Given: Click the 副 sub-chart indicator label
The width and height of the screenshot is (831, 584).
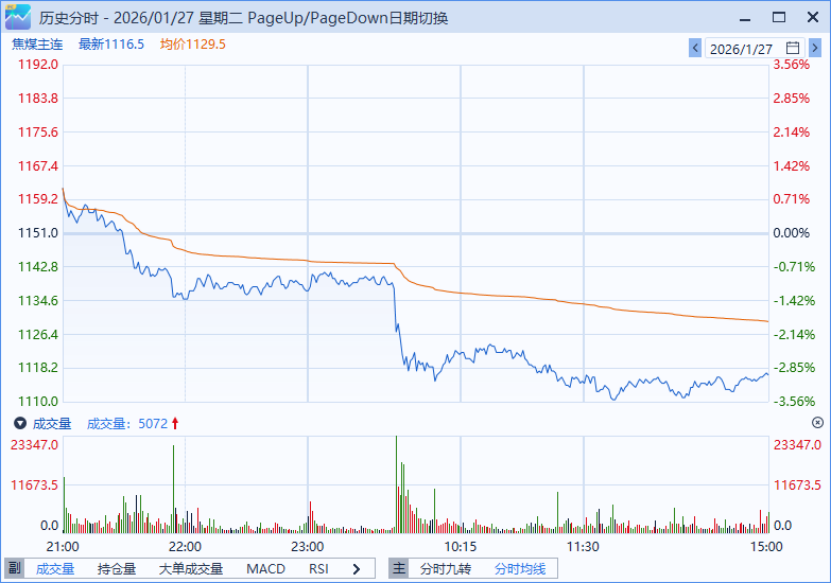Looking at the screenshot, I should click(14, 569).
